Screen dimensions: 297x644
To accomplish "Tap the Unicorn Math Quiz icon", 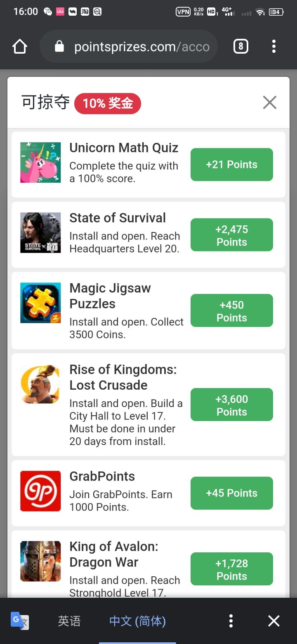I will coord(40,163).
